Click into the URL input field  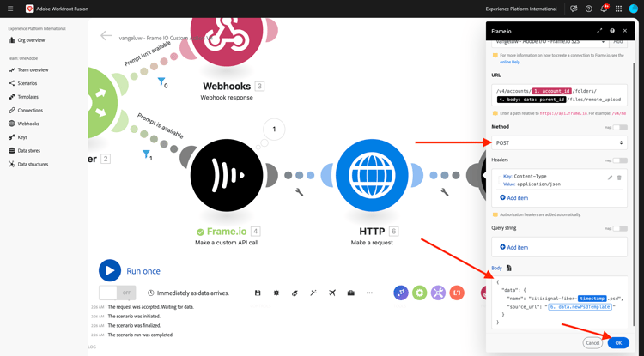[559, 94]
